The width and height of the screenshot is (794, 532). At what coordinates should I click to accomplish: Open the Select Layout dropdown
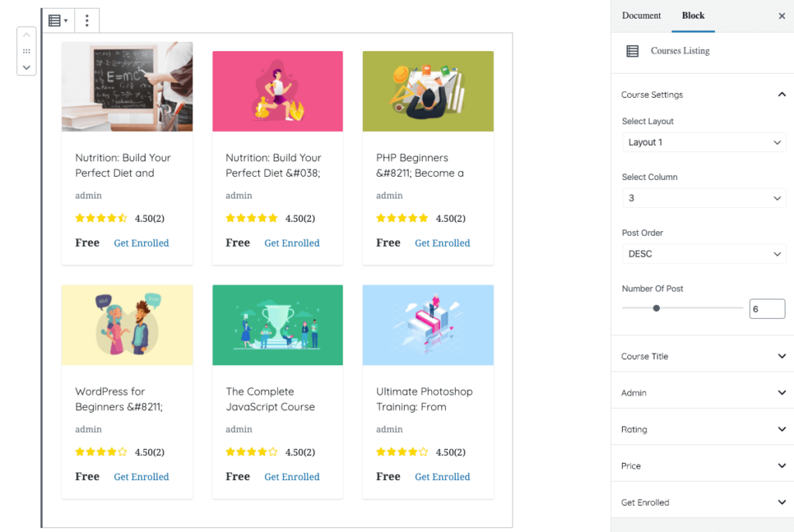point(703,142)
